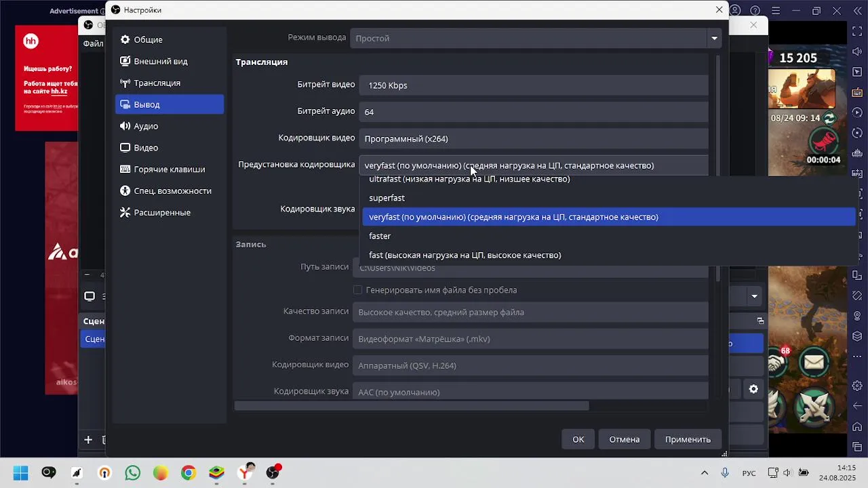The image size is (868, 488).
Task: Click the Windows Start button
Action: click(x=20, y=473)
